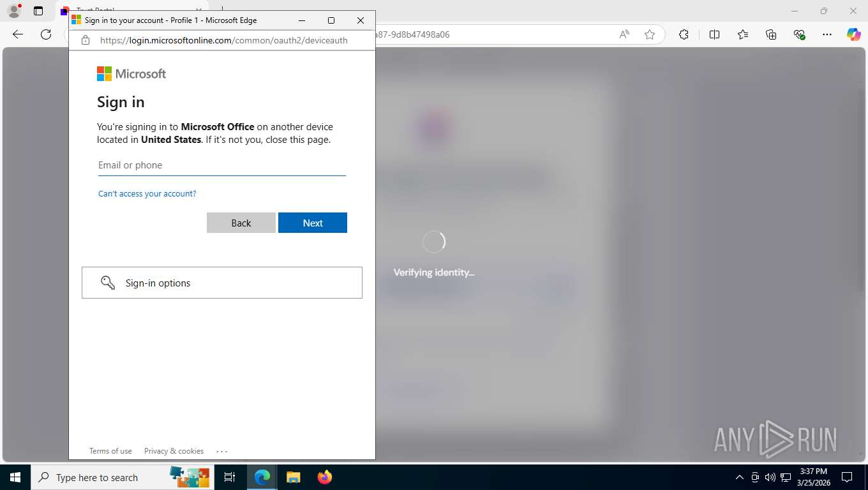Maximize the sign-in popup window
868x490 pixels.
point(331,20)
